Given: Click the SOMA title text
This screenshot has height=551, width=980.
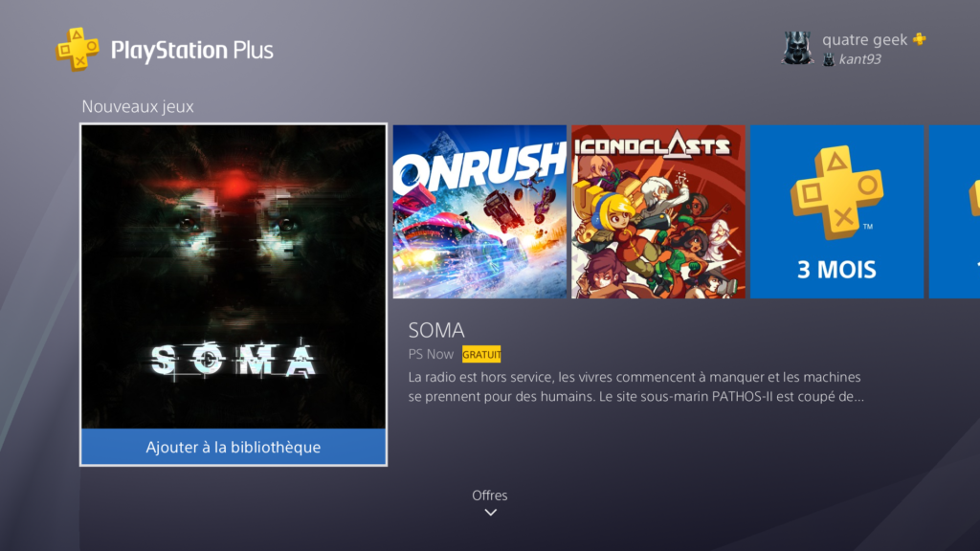Looking at the screenshot, I should 436,330.
